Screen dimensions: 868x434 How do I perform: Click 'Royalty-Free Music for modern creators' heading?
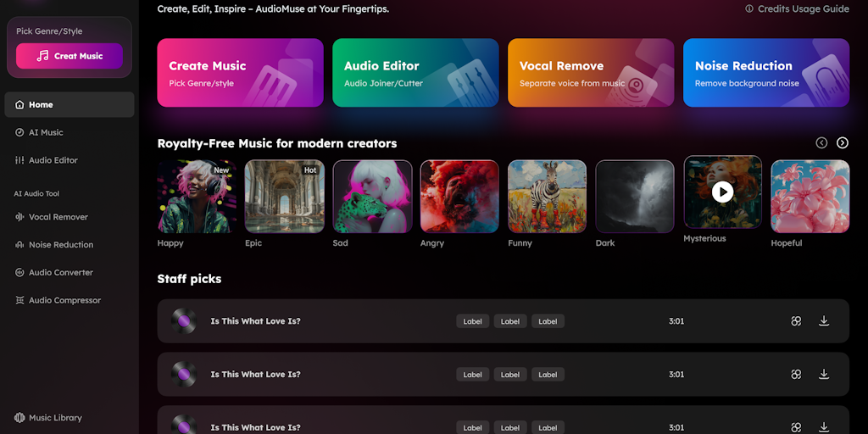click(x=277, y=143)
